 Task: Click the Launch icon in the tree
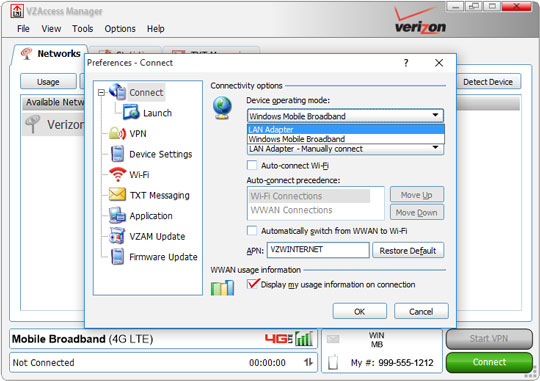point(131,112)
